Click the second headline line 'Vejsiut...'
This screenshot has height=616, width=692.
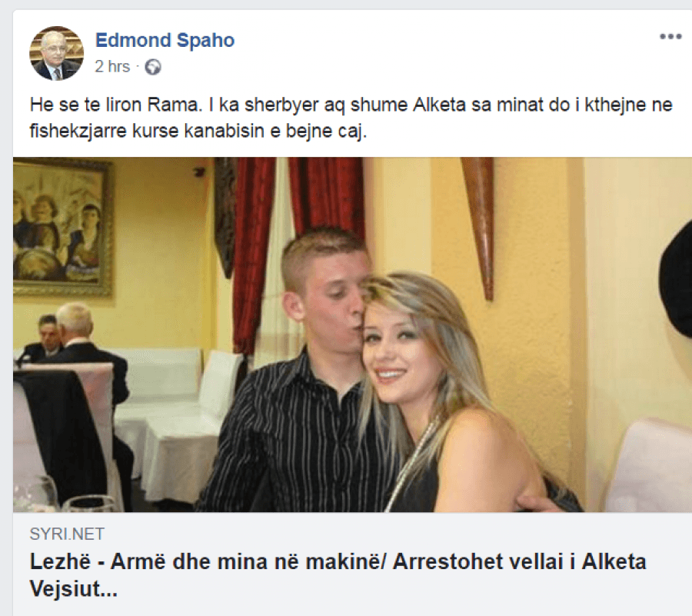74,589
